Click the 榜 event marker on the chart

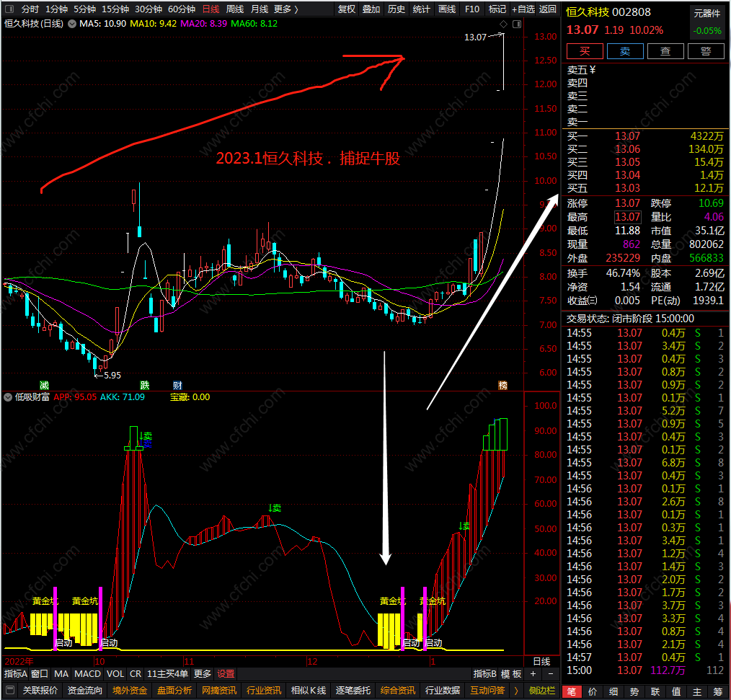[502, 385]
